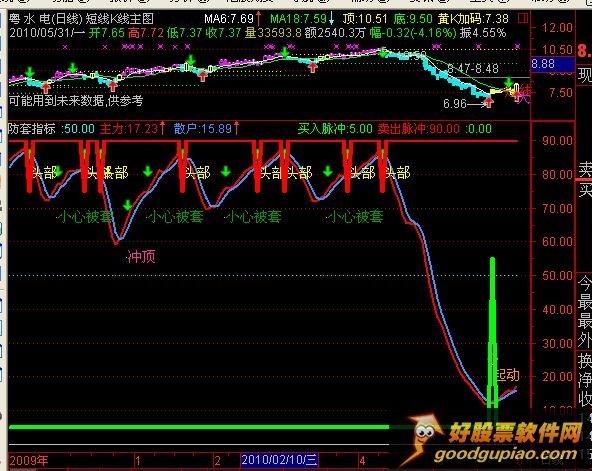Click the 幅-0.32(-4.16%) change value
The image size is (592, 471).
point(413,33)
